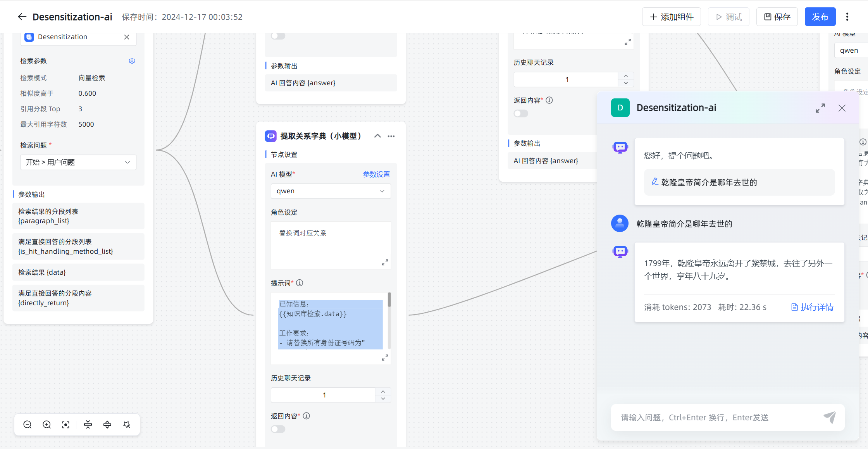This screenshot has height=449, width=868.
Task: Toggle 返回内容 in 提取关系字典 node
Action: click(278, 429)
